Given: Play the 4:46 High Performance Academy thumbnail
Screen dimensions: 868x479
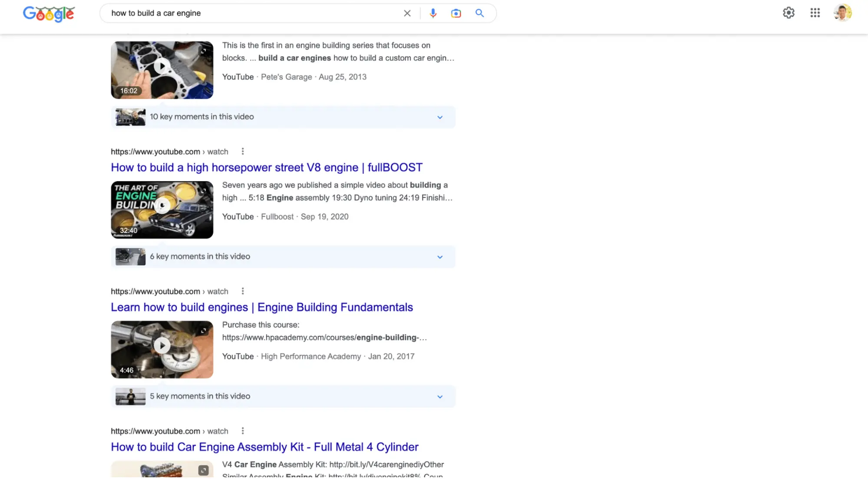Looking at the screenshot, I should tap(162, 346).
